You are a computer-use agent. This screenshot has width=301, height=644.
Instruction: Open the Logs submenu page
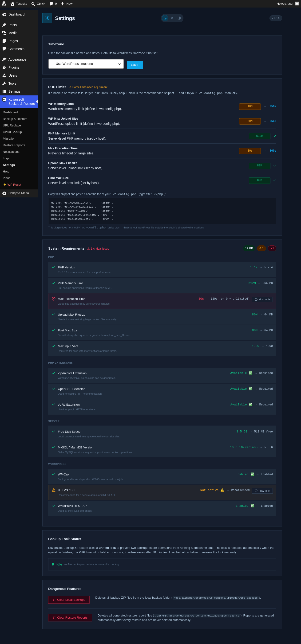6,158
